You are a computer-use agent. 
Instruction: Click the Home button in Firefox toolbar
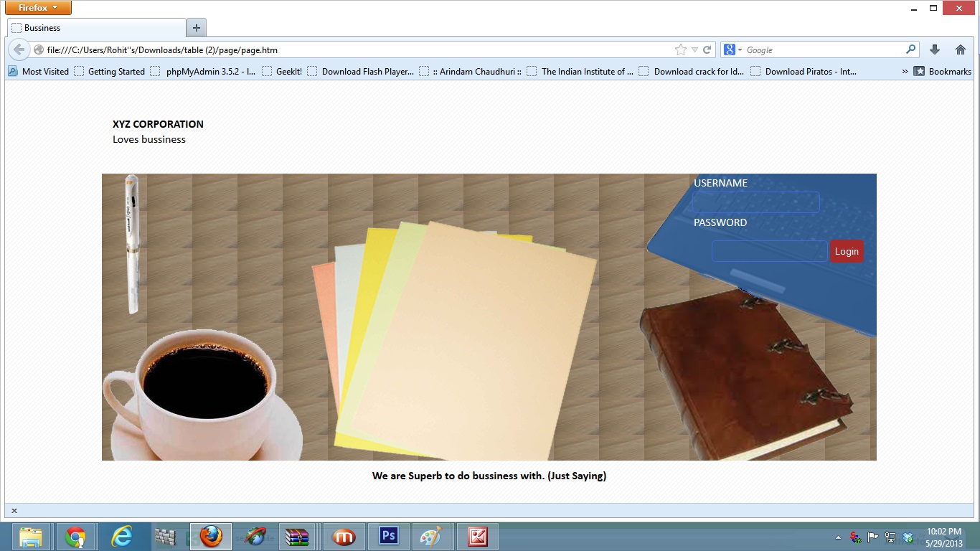click(x=960, y=50)
